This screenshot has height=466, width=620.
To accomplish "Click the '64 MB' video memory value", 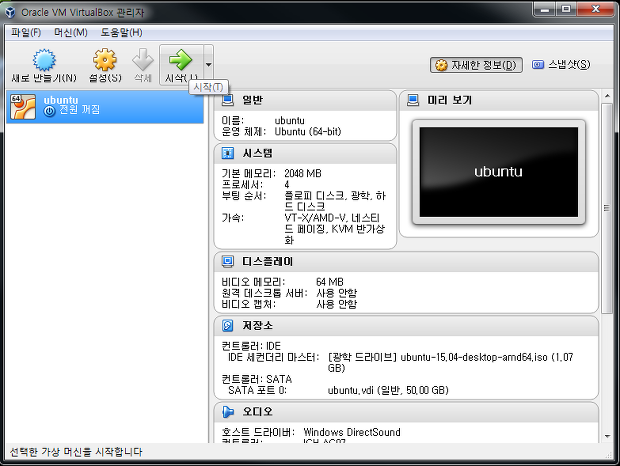I will 330,282.
